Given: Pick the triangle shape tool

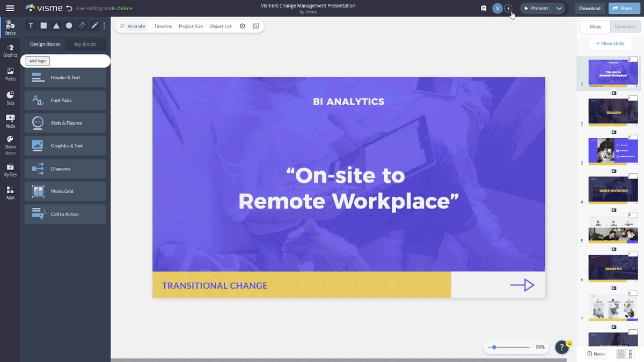Looking at the screenshot, I should pos(56,26).
